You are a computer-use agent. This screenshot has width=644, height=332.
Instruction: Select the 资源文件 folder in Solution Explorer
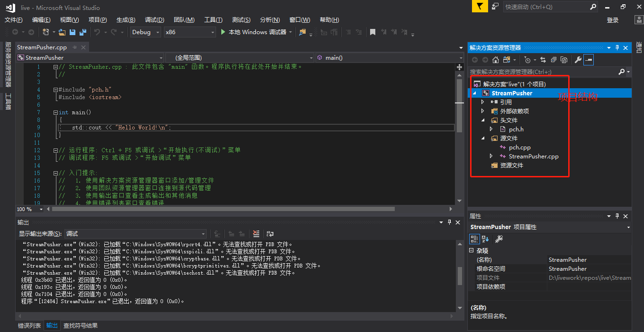click(512, 166)
